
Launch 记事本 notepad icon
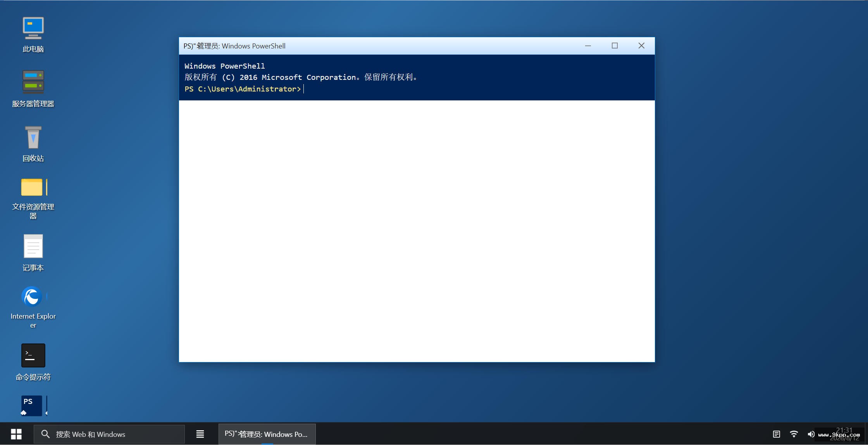pos(33,253)
